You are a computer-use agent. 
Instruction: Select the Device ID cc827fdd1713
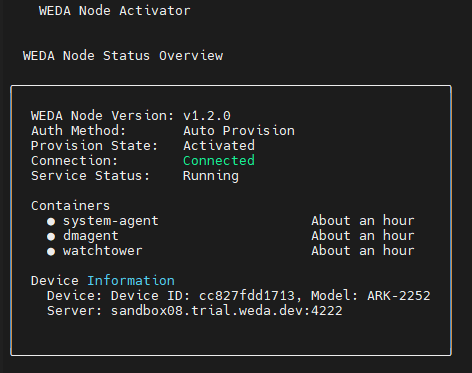coord(247,296)
